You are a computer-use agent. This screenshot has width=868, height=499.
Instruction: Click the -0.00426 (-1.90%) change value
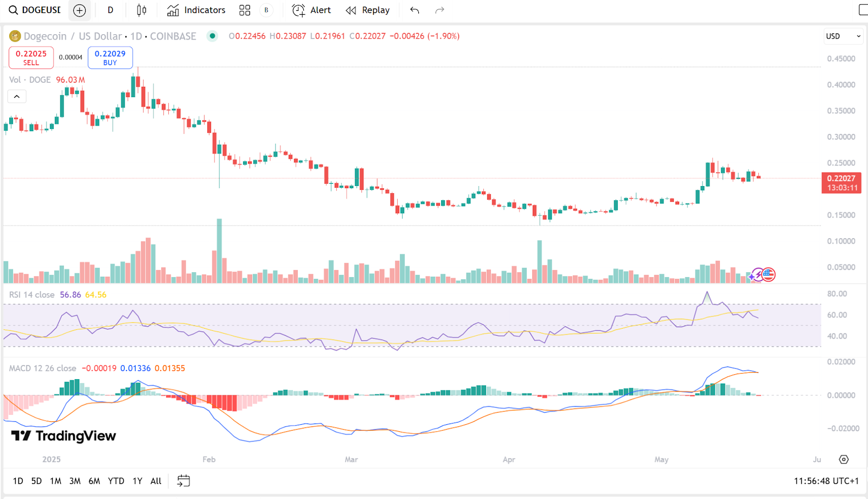425,36
